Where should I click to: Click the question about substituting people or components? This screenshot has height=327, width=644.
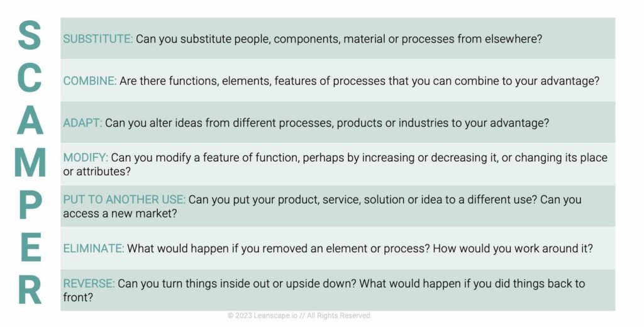coord(339,39)
